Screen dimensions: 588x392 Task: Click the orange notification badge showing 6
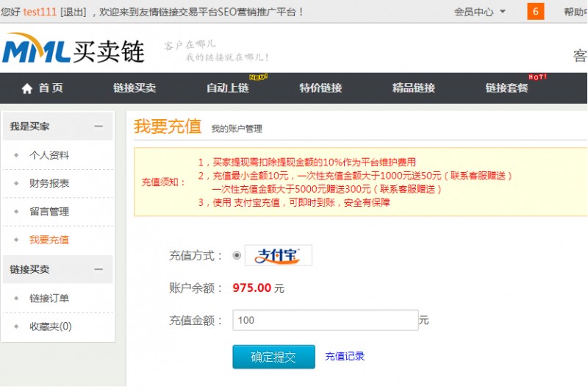point(535,12)
